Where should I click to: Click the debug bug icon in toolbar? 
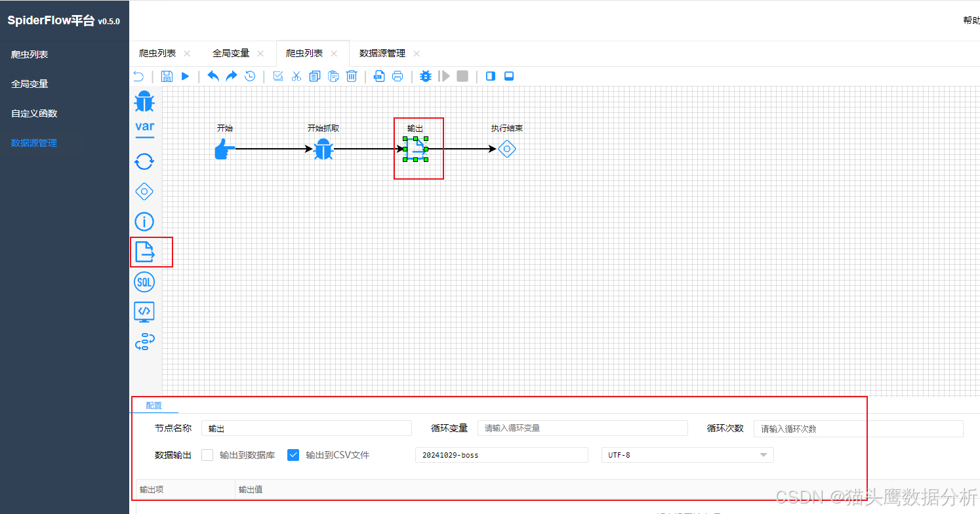point(425,76)
